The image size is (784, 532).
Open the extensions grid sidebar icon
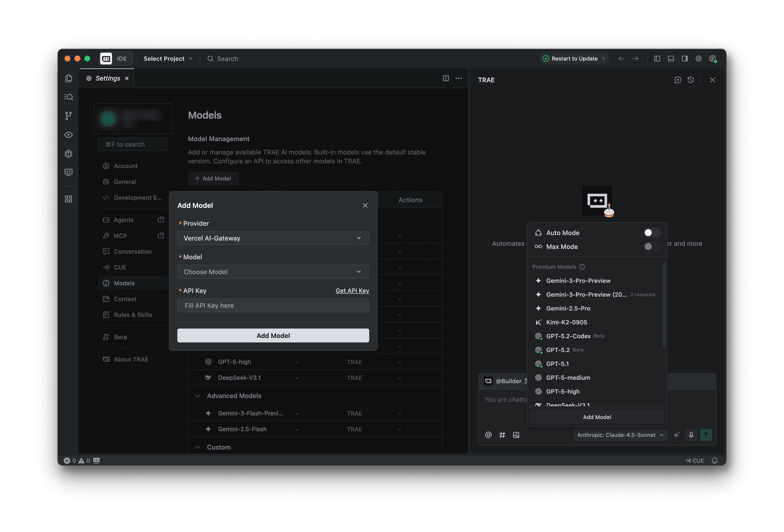coord(69,199)
